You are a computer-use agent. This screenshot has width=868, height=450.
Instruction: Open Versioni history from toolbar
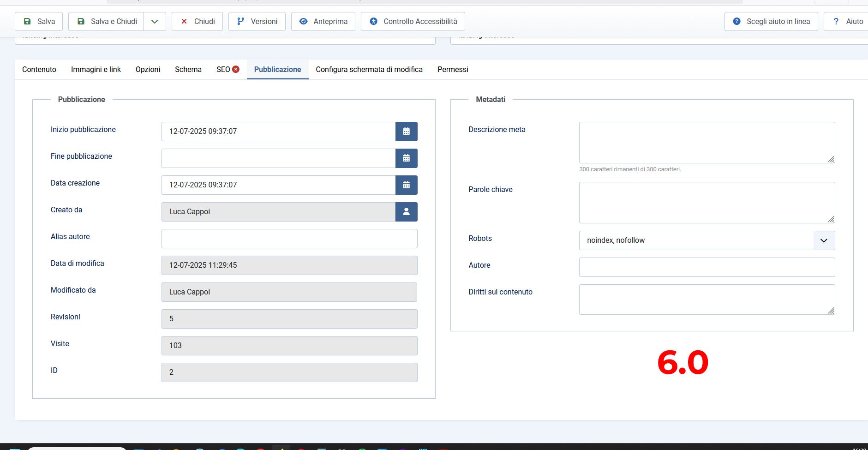pyautogui.click(x=257, y=22)
